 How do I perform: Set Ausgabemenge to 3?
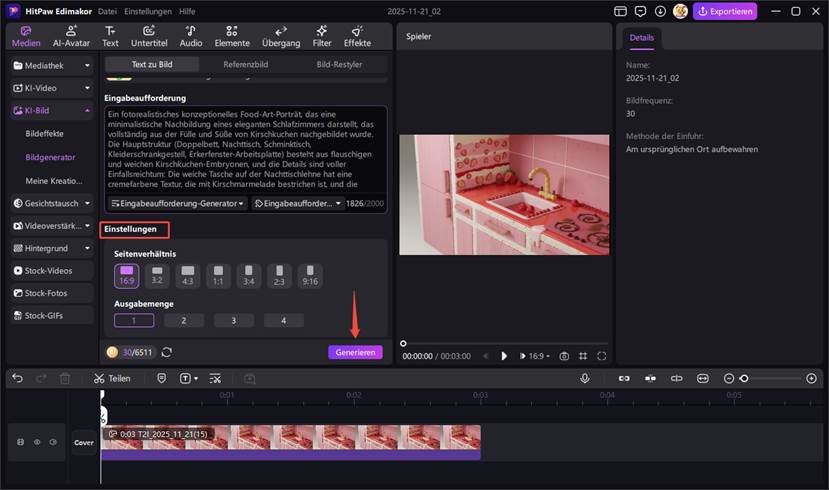[x=233, y=321]
